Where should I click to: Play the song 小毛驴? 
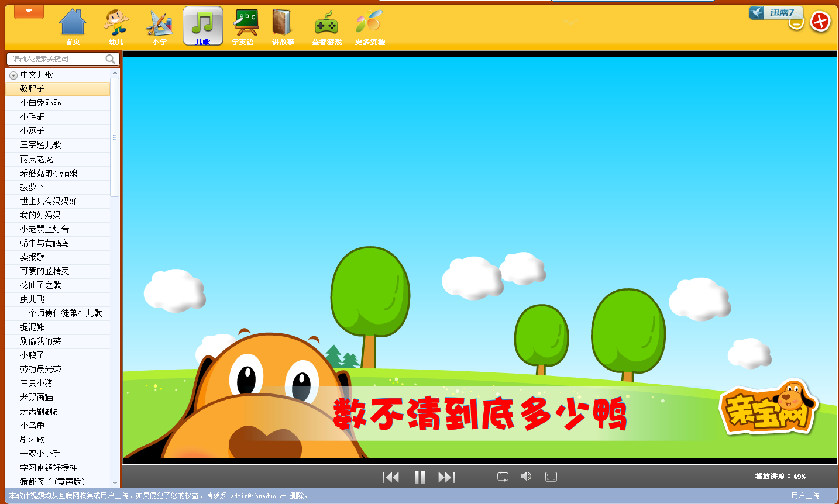point(57,117)
